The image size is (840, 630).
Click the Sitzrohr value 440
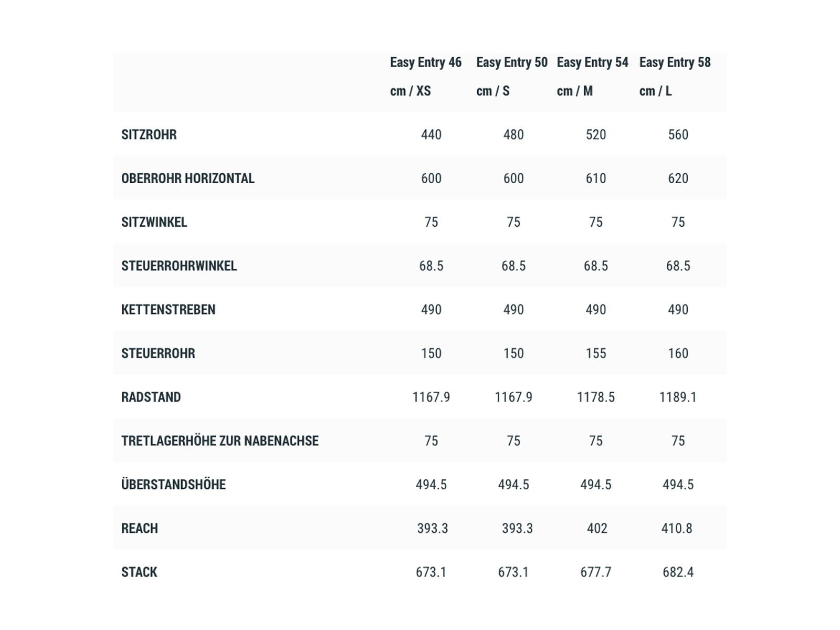point(431,135)
